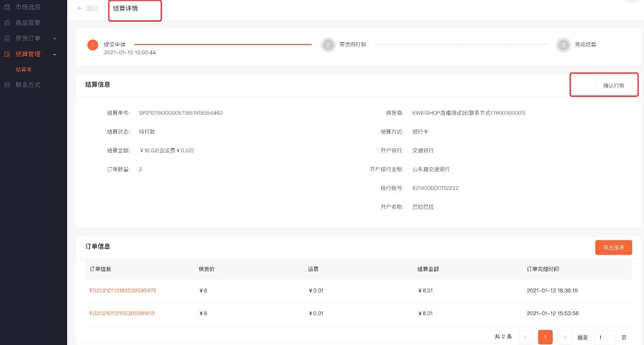Click the 带货订单 sidebar icon

pyautogui.click(x=7, y=38)
